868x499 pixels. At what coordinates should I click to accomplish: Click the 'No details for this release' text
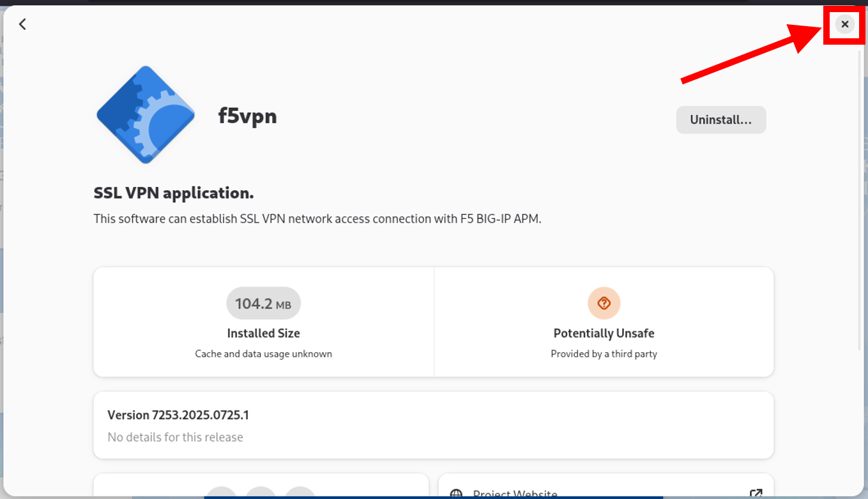[175, 437]
